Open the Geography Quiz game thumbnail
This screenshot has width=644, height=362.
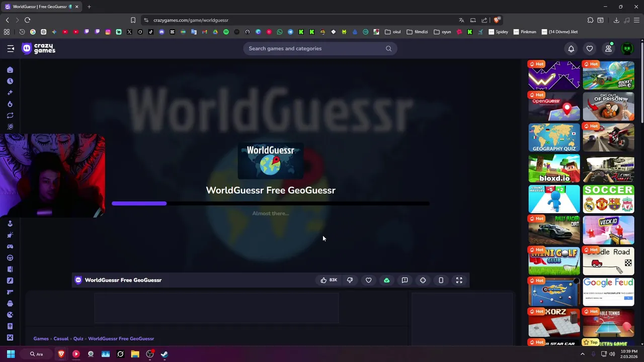554,137
